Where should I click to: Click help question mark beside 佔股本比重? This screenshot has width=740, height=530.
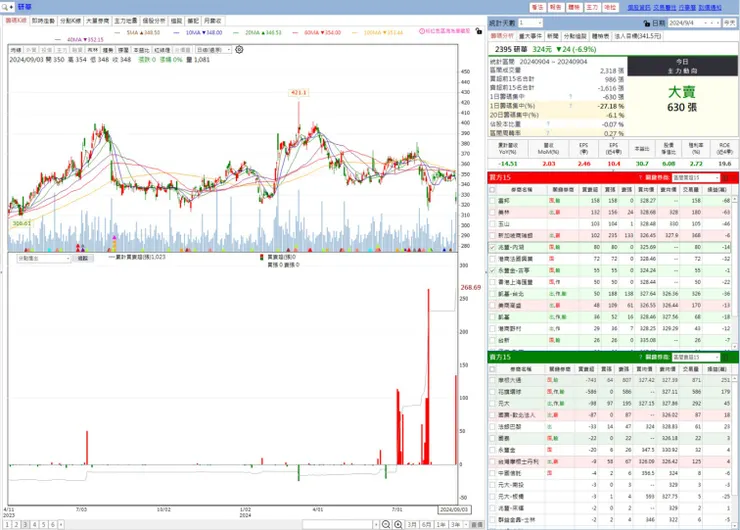tap(548, 124)
